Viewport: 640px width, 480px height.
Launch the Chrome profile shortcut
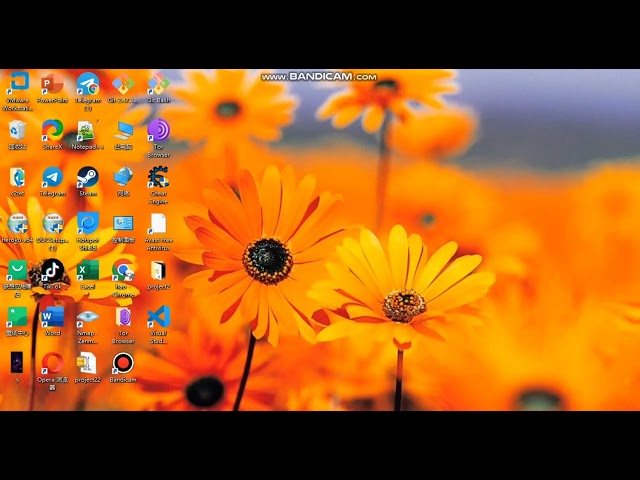pos(123,278)
